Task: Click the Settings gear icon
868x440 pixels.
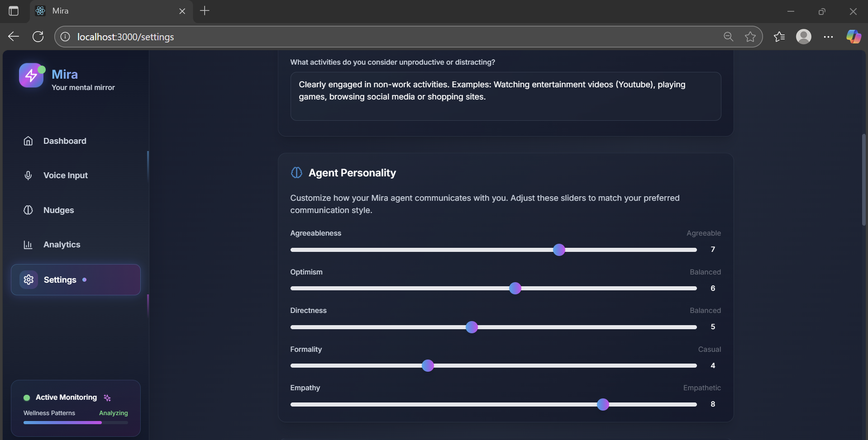Action: 28,279
